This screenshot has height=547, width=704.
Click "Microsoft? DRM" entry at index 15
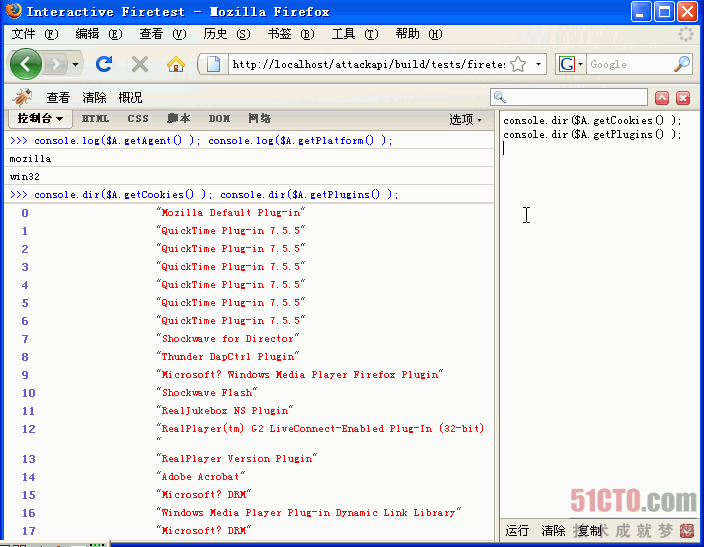204,494
